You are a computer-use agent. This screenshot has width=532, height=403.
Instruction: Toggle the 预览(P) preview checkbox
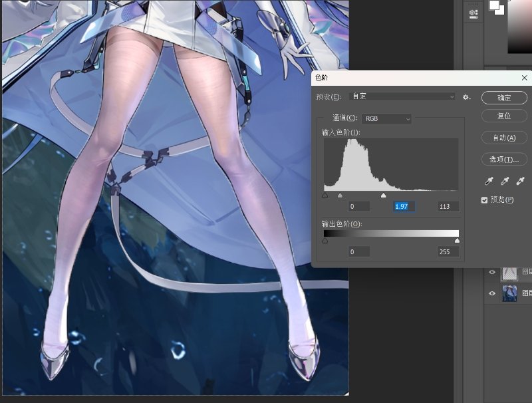[485, 200]
